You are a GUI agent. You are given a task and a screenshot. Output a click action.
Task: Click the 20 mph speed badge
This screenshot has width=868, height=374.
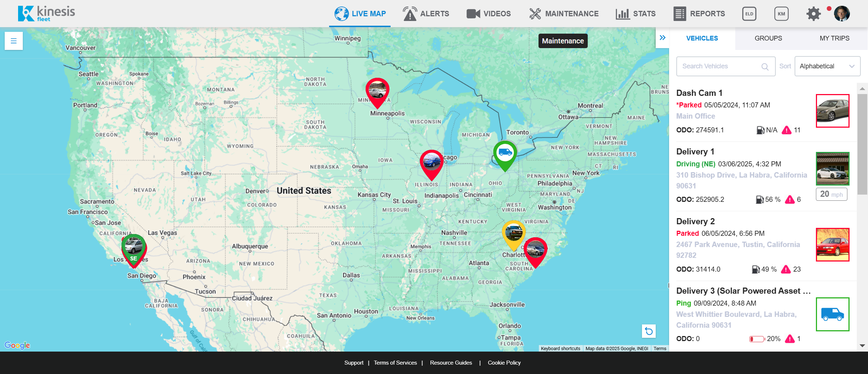831,194
